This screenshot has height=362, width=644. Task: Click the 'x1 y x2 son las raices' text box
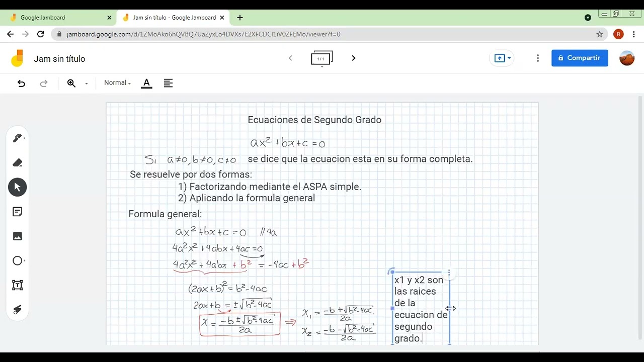pos(421,309)
